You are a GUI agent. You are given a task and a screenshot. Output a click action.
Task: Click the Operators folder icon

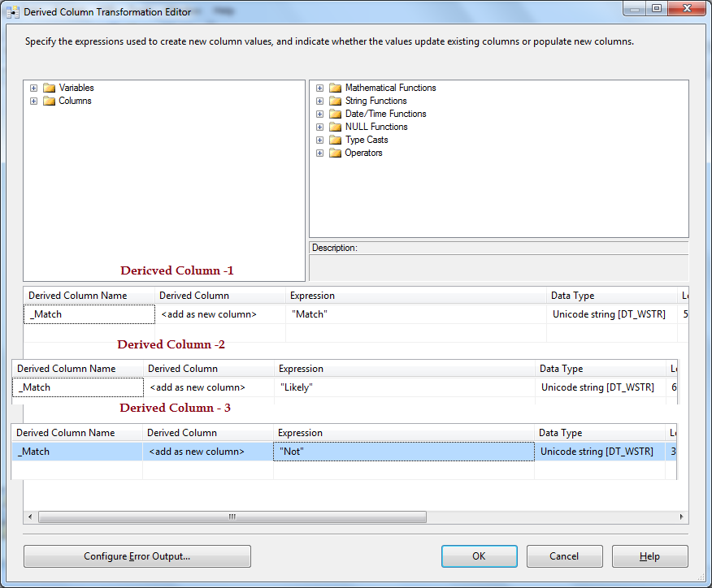pos(336,153)
